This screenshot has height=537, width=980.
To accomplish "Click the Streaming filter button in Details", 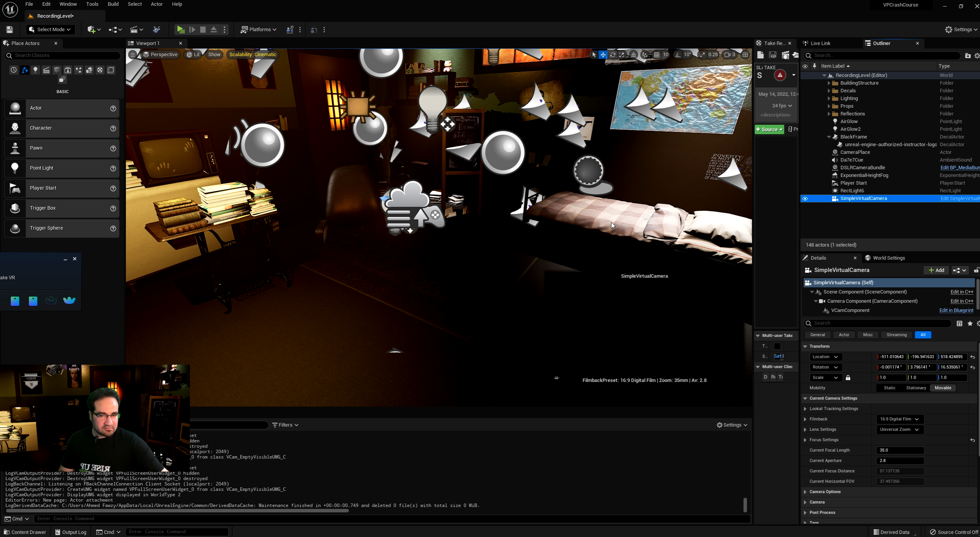I will 896,335.
